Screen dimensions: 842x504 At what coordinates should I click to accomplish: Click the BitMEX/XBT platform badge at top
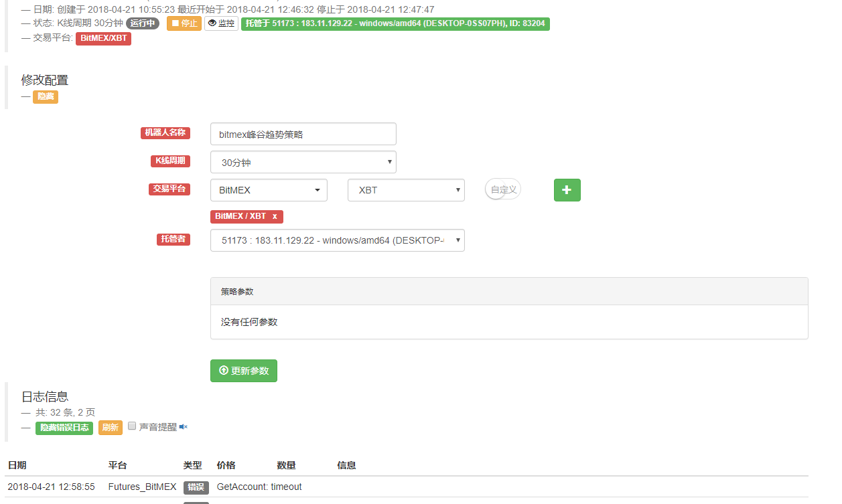click(103, 38)
